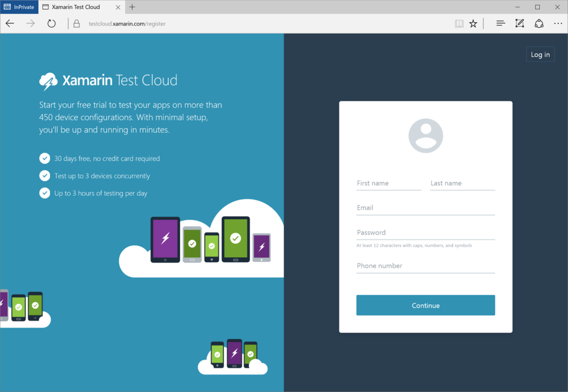Screen dimensions: 568x392
Task: Click the browser forward arrow
Action: tap(31, 23)
